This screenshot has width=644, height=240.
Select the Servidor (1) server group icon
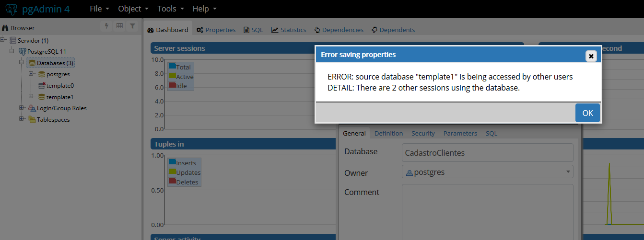pyautogui.click(x=13, y=40)
